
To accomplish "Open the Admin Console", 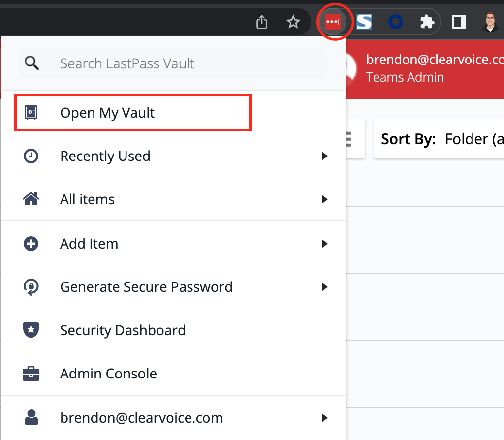I will click(173, 374).
